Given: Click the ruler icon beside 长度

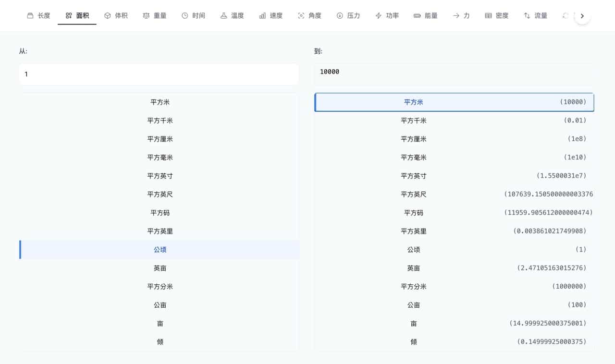Looking at the screenshot, I should (x=30, y=16).
